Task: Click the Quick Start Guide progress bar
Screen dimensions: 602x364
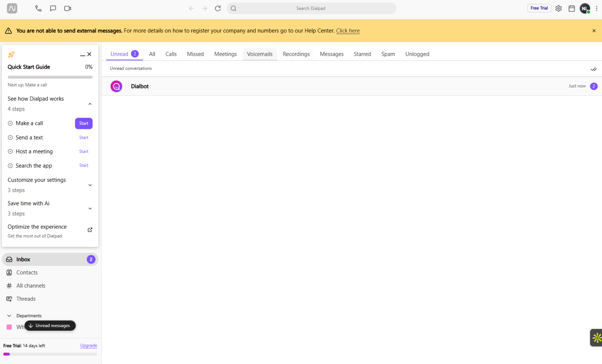Action: coord(50,77)
